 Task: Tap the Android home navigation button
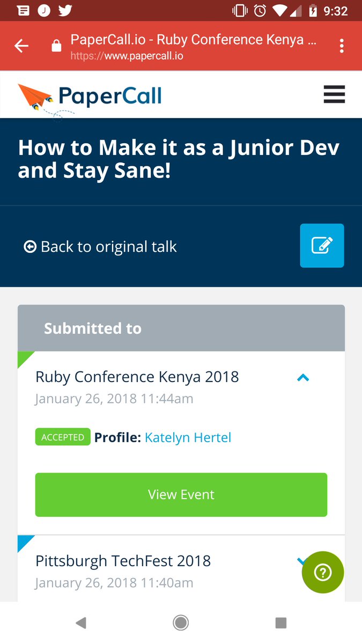pos(181,623)
